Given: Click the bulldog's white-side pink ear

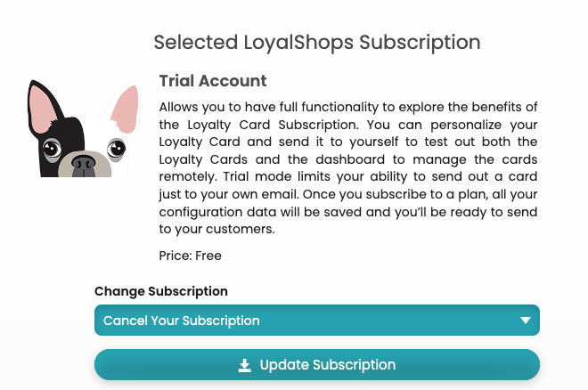Looking at the screenshot, I should click(126, 109).
